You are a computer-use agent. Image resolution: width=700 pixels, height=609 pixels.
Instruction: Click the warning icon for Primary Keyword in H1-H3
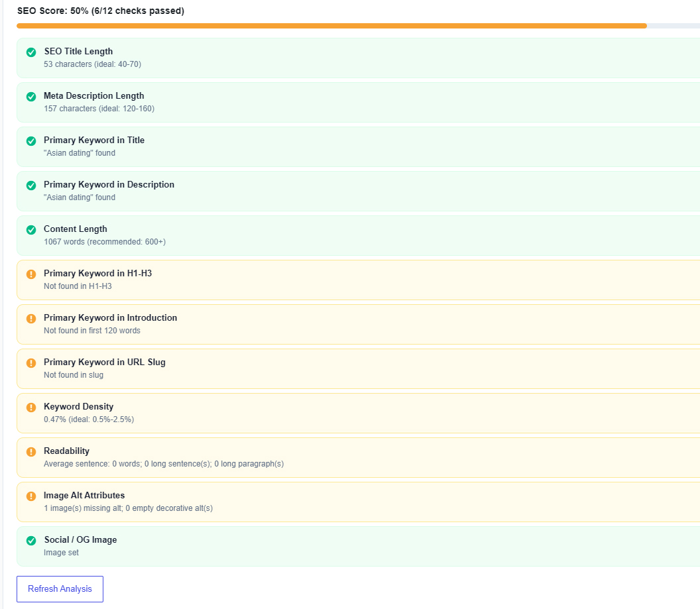(x=31, y=274)
